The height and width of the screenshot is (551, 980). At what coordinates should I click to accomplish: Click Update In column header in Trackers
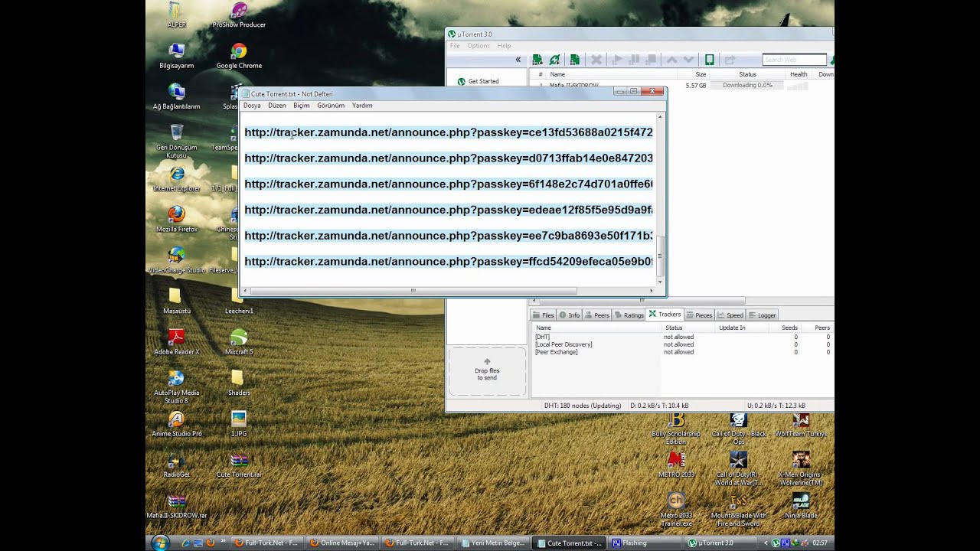[x=732, y=328]
